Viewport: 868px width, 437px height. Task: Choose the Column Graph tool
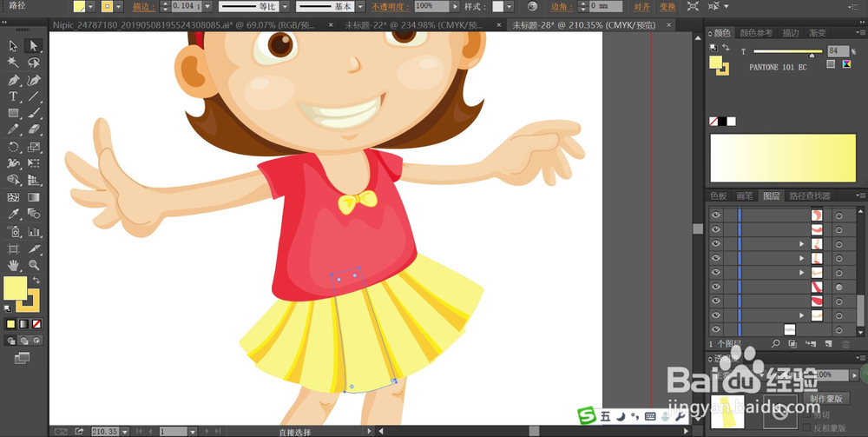coord(34,231)
